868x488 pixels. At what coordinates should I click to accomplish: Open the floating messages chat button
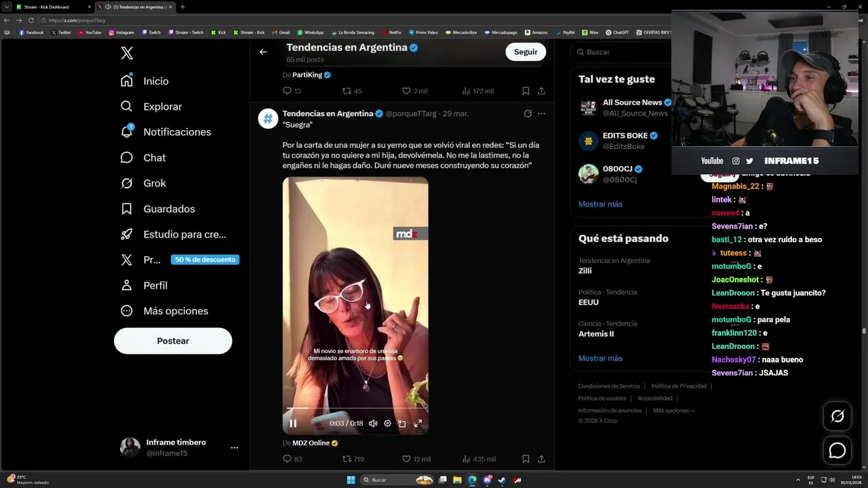pos(837,450)
